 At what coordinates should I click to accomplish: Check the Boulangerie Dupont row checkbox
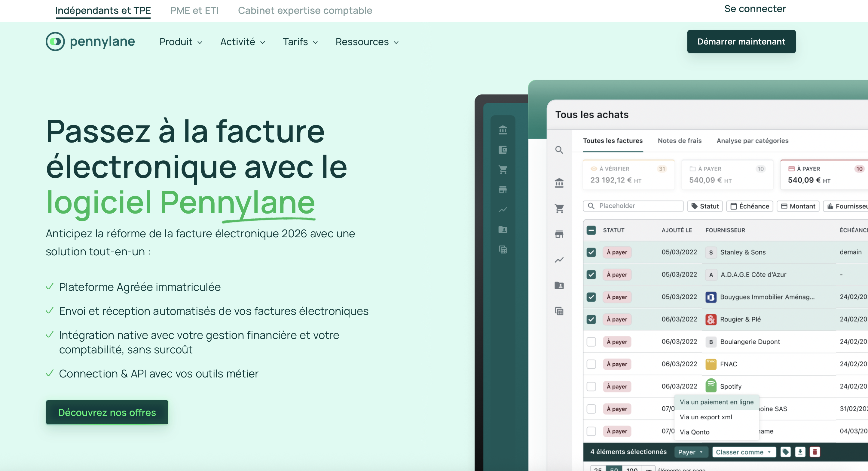tap(591, 342)
